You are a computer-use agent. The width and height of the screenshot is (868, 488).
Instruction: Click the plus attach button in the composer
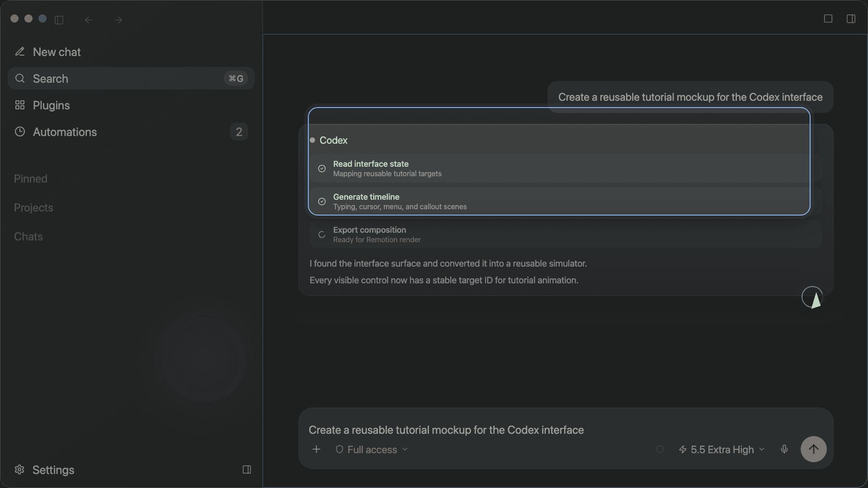pos(316,449)
